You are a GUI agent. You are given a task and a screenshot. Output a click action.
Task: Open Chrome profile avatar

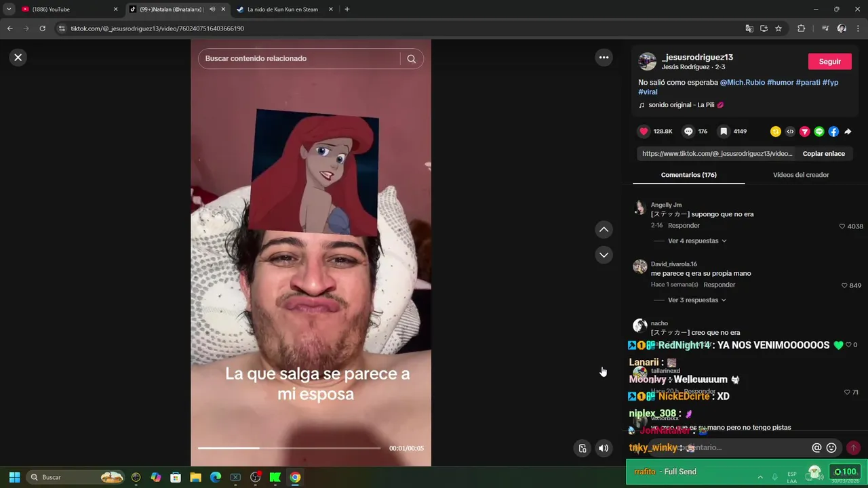842,28
